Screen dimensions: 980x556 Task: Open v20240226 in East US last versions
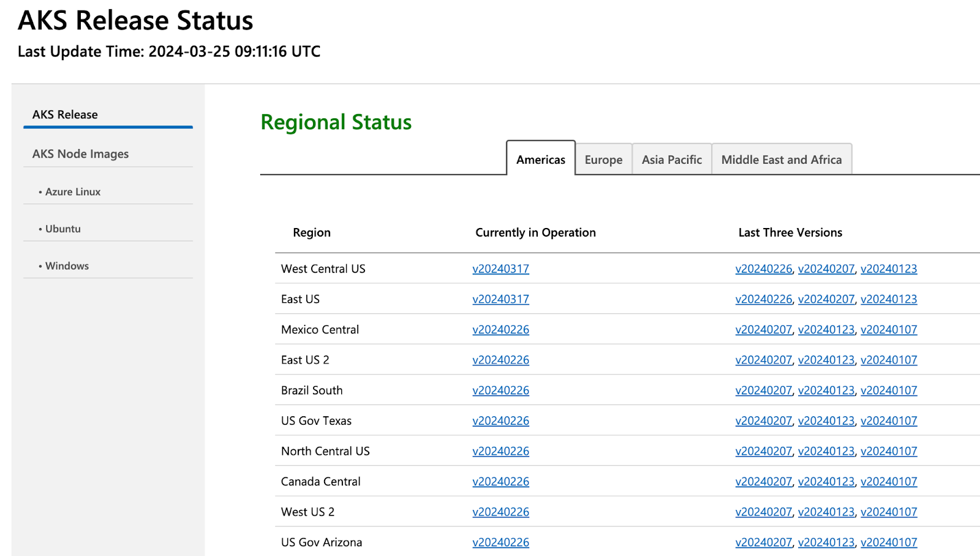pos(764,299)
